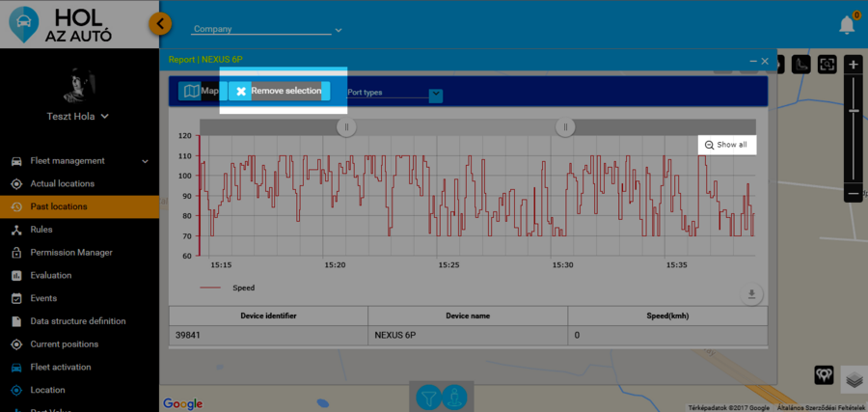Click the Device identifier column header
Image resolution: width=868 pixels, height=412 pixels.
coord(268,316)
